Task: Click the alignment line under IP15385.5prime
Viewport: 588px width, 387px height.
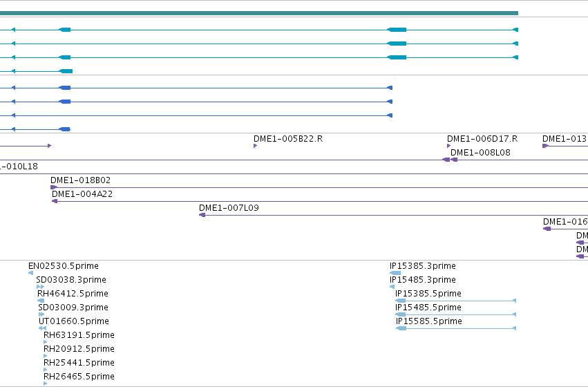Action: point(455,301)
